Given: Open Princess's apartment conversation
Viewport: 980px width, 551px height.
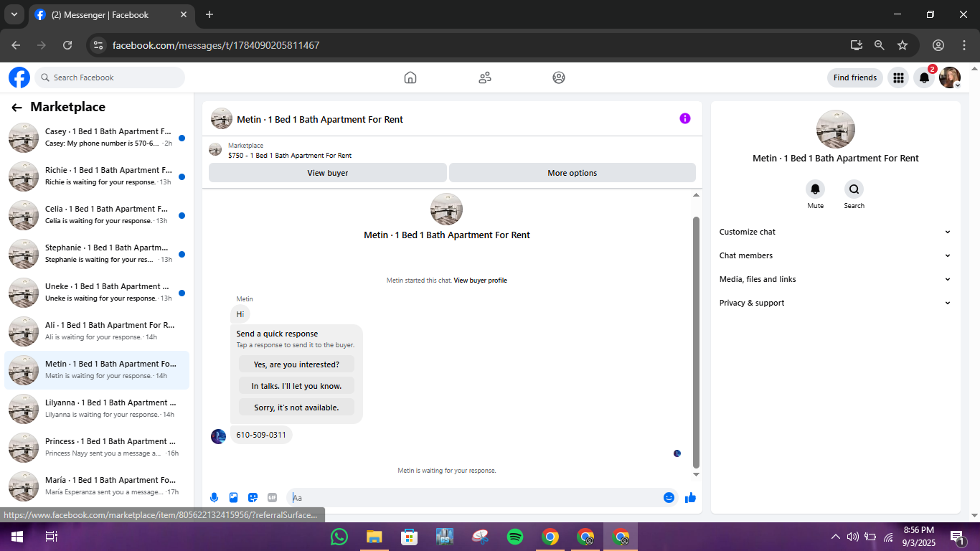Looking at the screenshot, I should pyautogui.click(x=97, y=448).
